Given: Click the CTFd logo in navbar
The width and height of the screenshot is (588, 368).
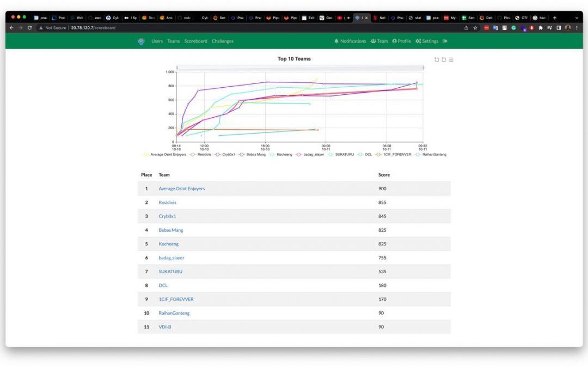Looking at the screenshot, I should (x=141, y=41).
